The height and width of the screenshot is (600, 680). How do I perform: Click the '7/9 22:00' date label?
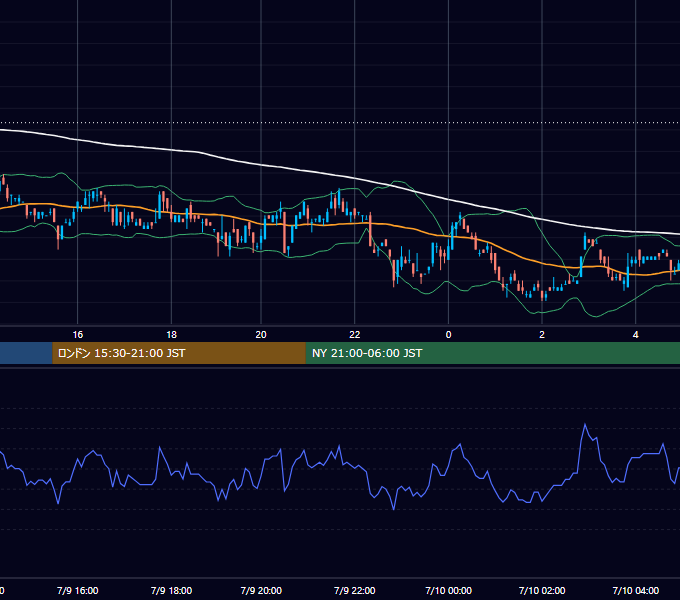tap(355, 590)
